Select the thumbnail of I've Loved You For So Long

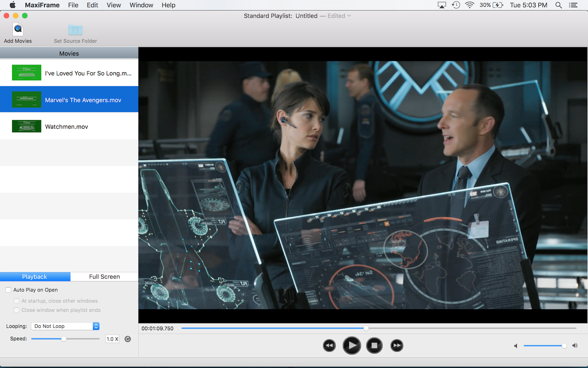coord(27,73)
